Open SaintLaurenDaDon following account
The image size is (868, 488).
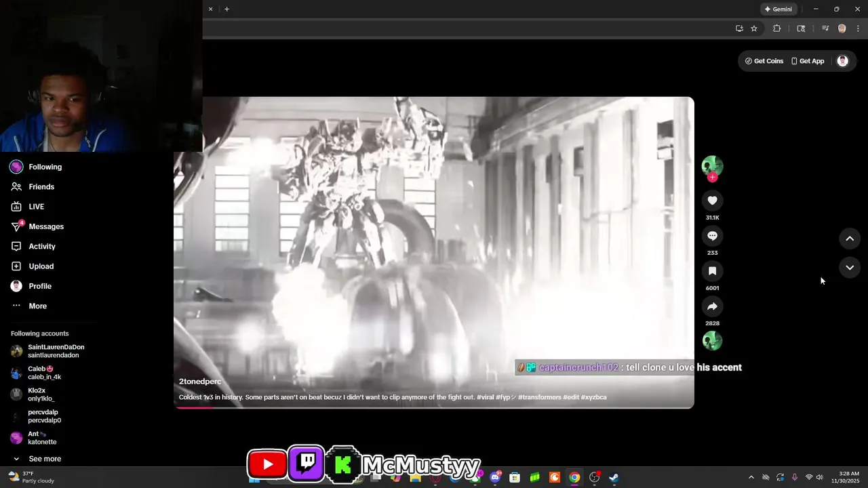pyautogui.click(x=47, y=351)
